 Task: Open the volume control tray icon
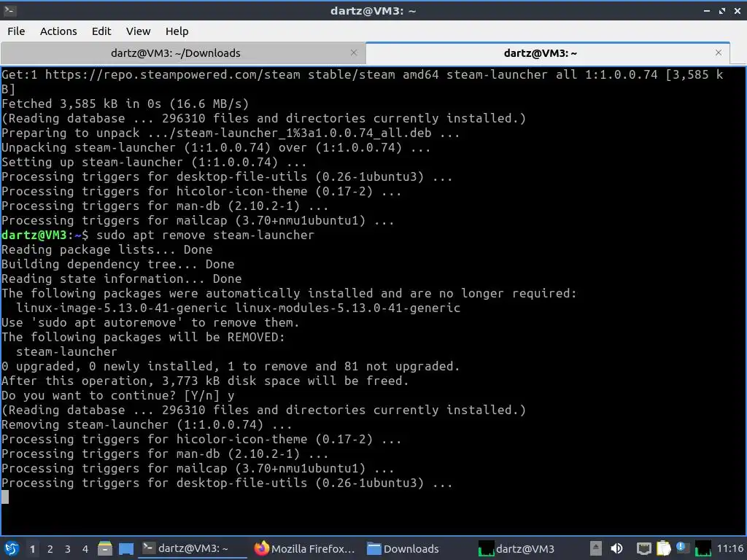[616, 548]
